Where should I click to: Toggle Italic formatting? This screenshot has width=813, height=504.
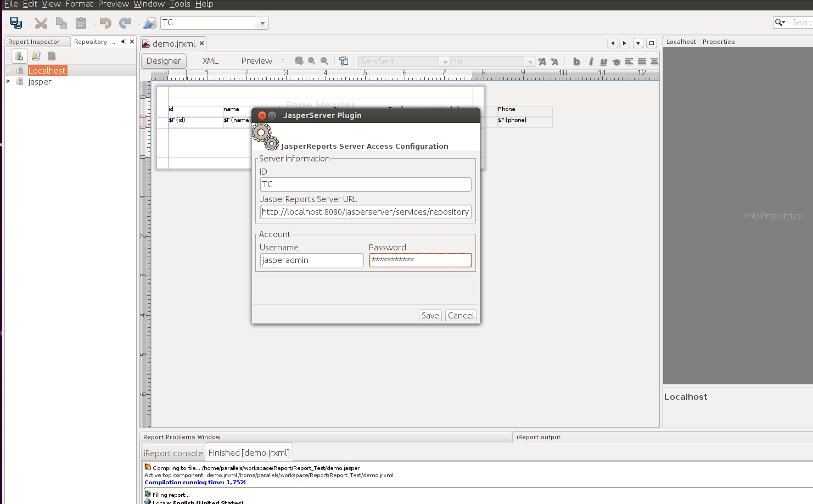[591, 61]
